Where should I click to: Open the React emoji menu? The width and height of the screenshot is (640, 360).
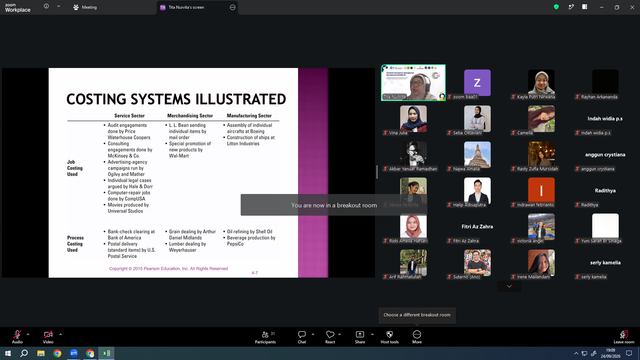[x=330, y=337]
